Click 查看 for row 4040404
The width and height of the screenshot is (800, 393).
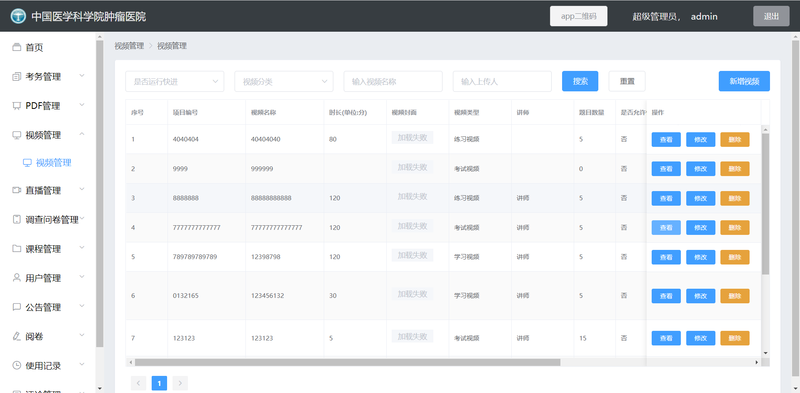click(666, 139)
